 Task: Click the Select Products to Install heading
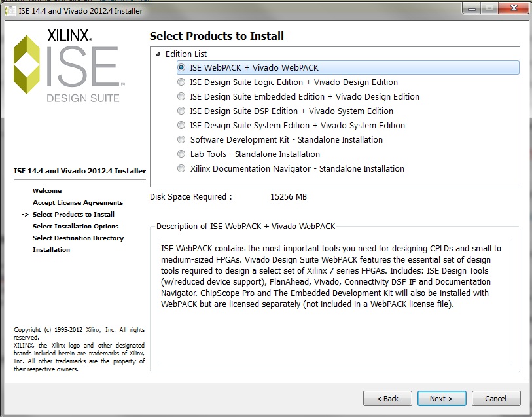click(217, 36)
